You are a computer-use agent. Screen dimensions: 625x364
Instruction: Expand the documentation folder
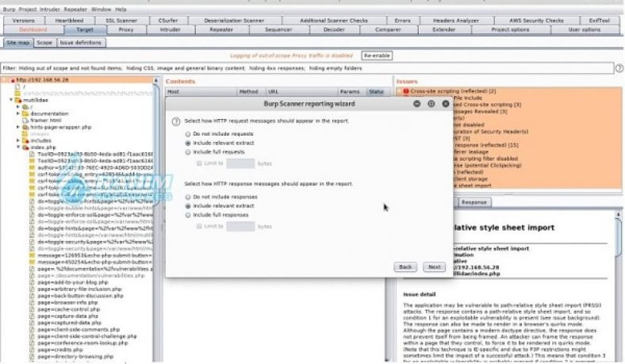click(x=18, y=113)
